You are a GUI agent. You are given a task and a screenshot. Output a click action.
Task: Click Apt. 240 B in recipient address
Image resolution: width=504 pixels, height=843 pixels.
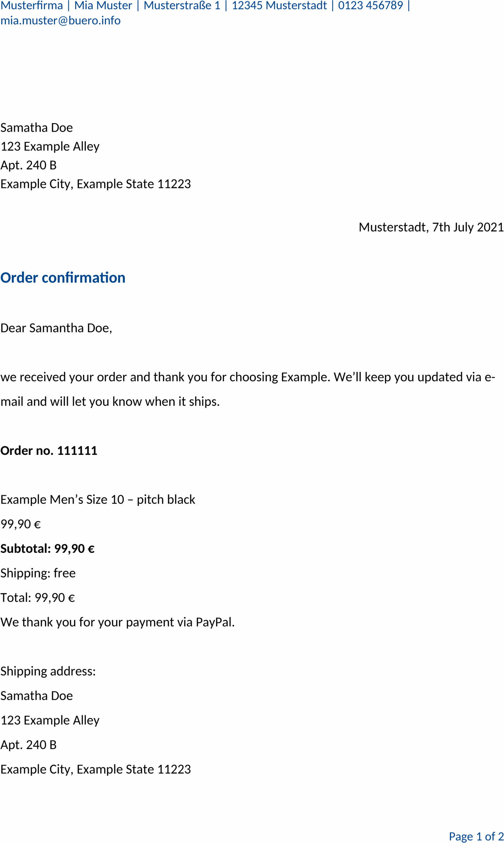[28, 165]
